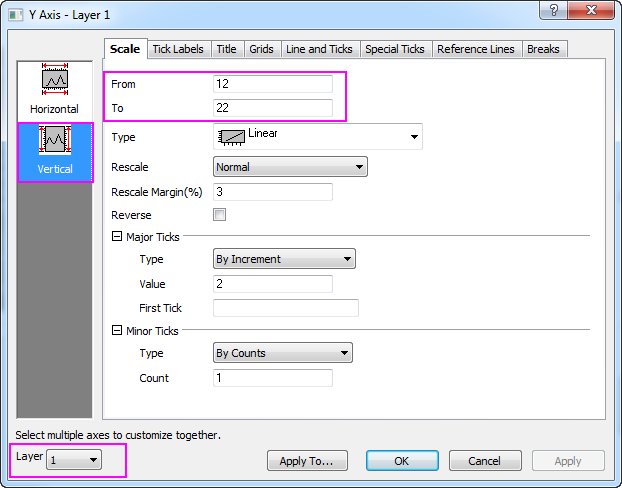This screenshot has width=622, height=488.
Task: Toggle the Reverse checkbox
Action: coord(220,215)
